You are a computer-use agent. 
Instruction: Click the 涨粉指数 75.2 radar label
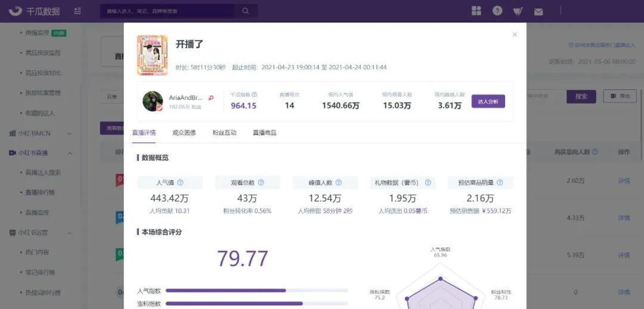point(380,295)
